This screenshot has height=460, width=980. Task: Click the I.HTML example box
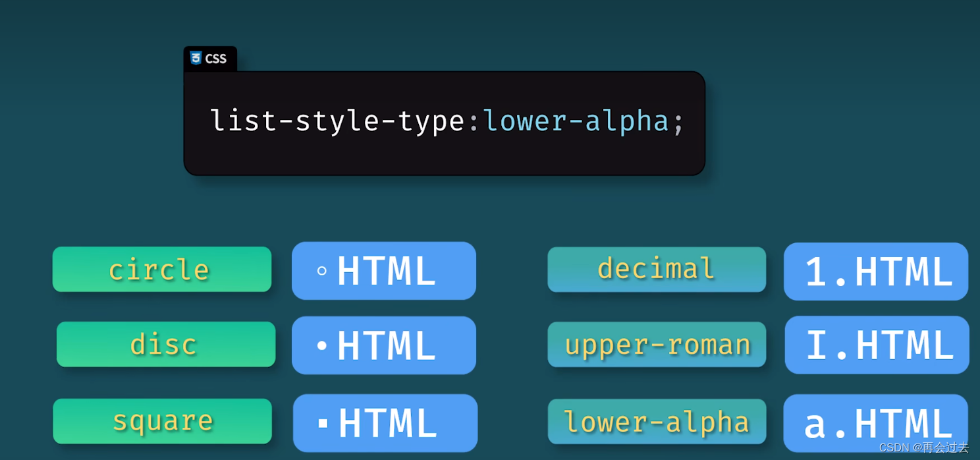[x=877, y=345]
